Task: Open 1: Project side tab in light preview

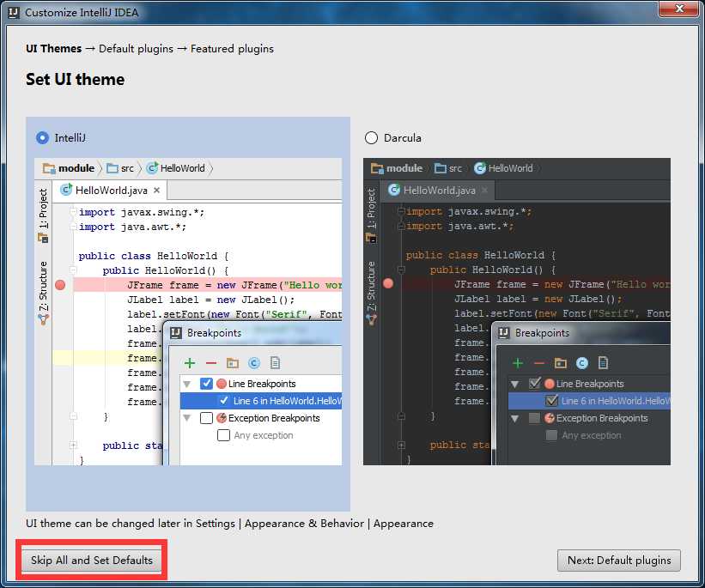Action: coord(43,215)
